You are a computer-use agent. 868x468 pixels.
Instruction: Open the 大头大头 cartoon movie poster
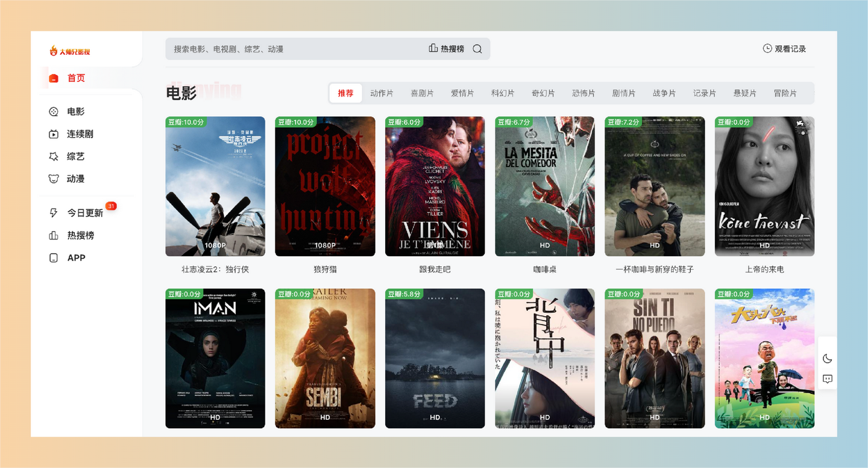pos(764,358)
